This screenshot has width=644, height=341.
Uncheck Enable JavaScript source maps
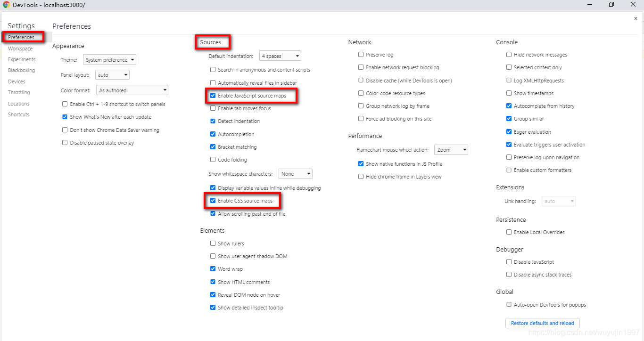click(213, 96)
